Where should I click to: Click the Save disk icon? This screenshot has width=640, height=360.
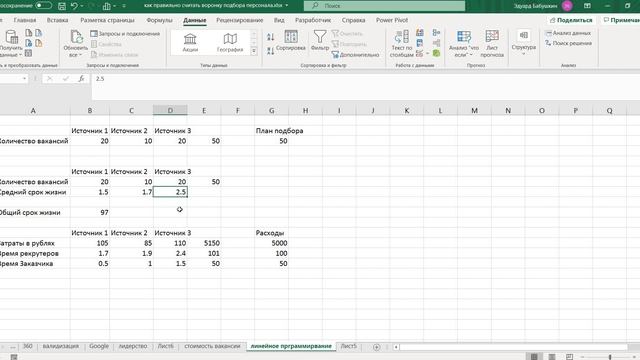62,6
